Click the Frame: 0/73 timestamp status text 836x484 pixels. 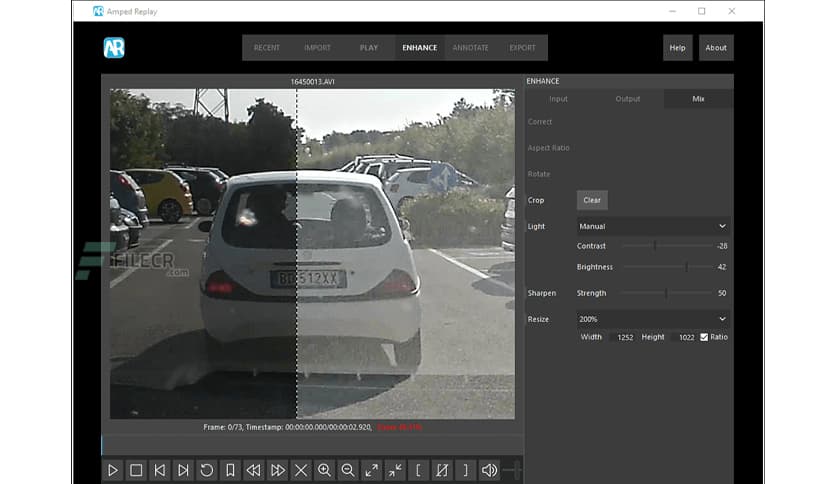[x=287, y=427]
